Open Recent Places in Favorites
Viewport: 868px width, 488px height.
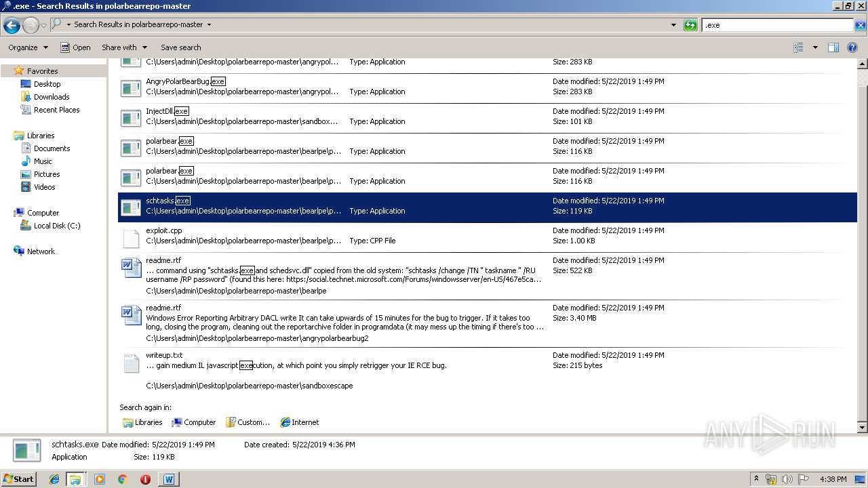[x=56, y=110]
